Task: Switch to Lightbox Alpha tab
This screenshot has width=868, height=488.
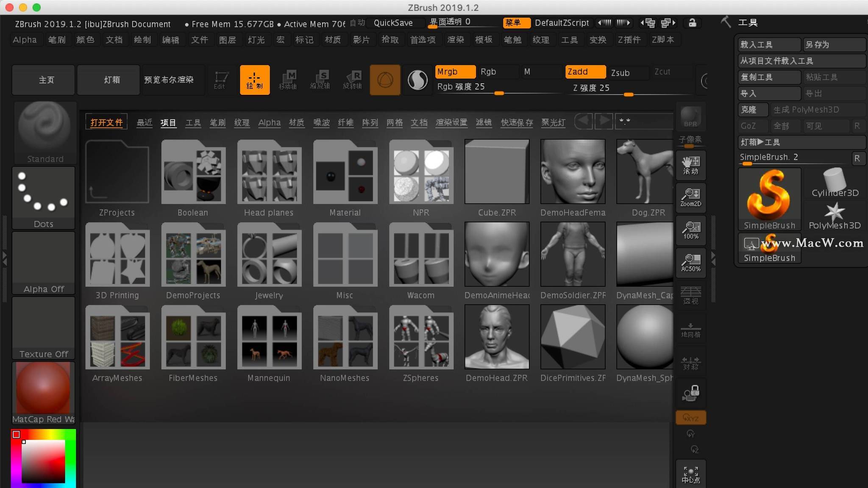Action: (270, 122)
